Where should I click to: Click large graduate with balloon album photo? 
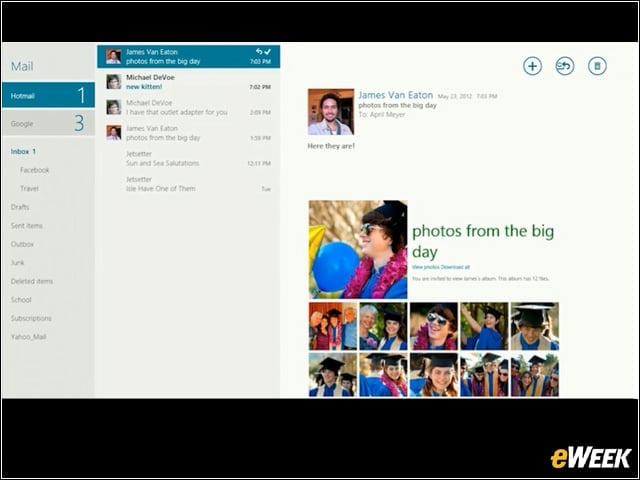(x=358, y=249)
